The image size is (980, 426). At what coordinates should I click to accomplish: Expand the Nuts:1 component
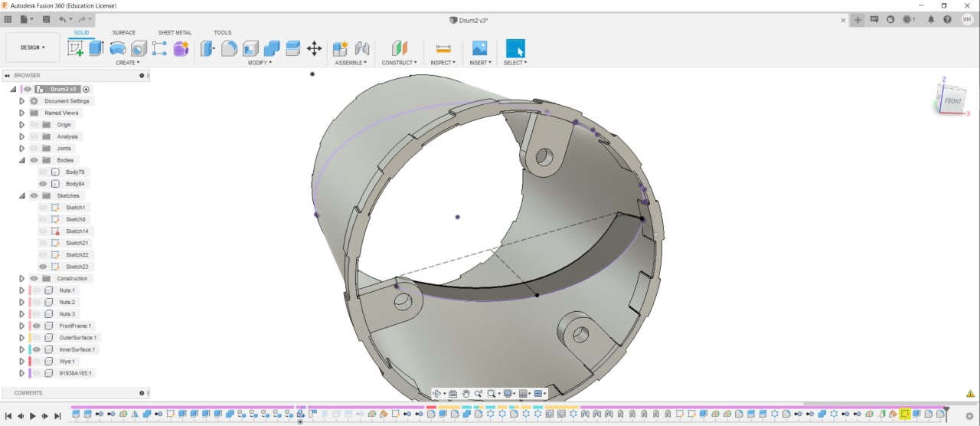tap(22, 290)
